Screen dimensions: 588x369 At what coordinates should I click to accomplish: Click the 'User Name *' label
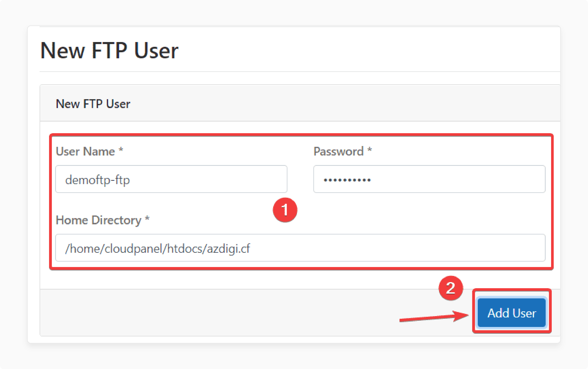click(x=89, y=151)
